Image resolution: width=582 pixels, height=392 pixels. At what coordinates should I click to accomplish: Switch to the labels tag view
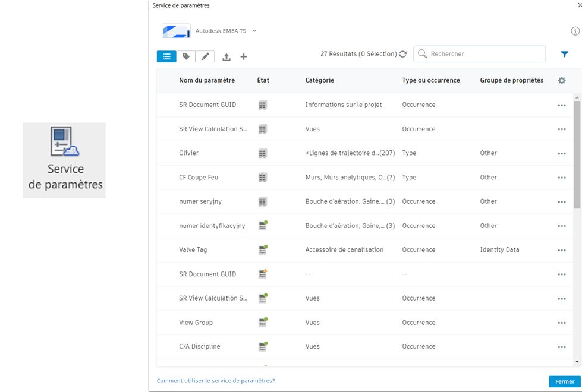pyautogui.click(x=186, y=56)
